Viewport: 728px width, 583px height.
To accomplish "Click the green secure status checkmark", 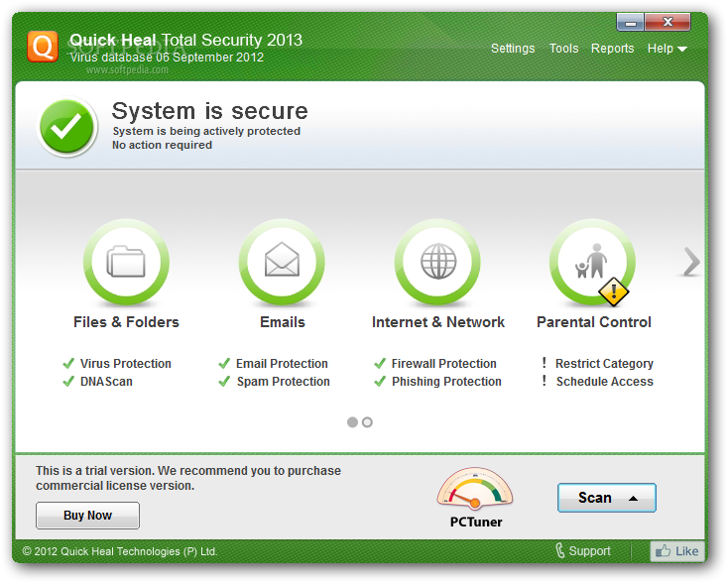I will tap(66, 127).
